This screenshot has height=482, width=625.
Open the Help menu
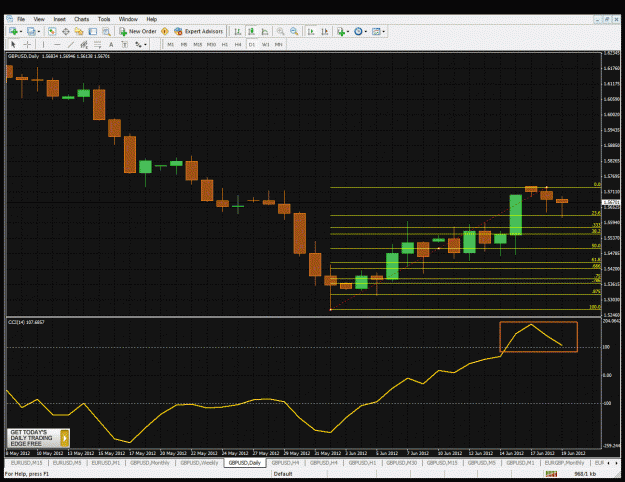(151, 19)
